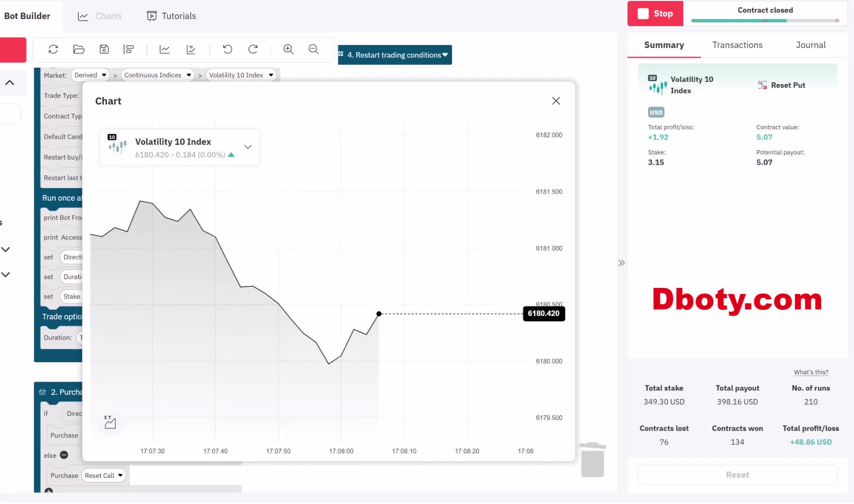Screen dimensions: 854x504
Task: Click the redo arrow icon
Action: (x=253, y=49)
